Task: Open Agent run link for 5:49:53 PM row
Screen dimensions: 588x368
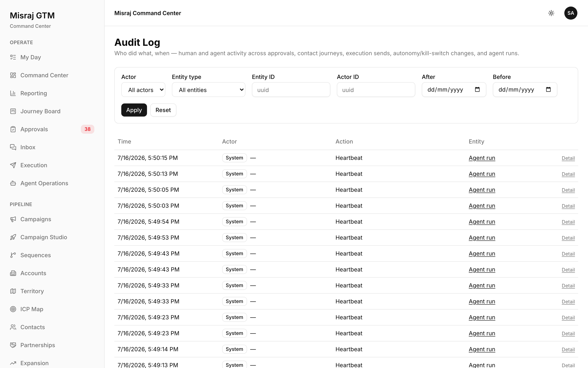Action: [x=482, y=238]
